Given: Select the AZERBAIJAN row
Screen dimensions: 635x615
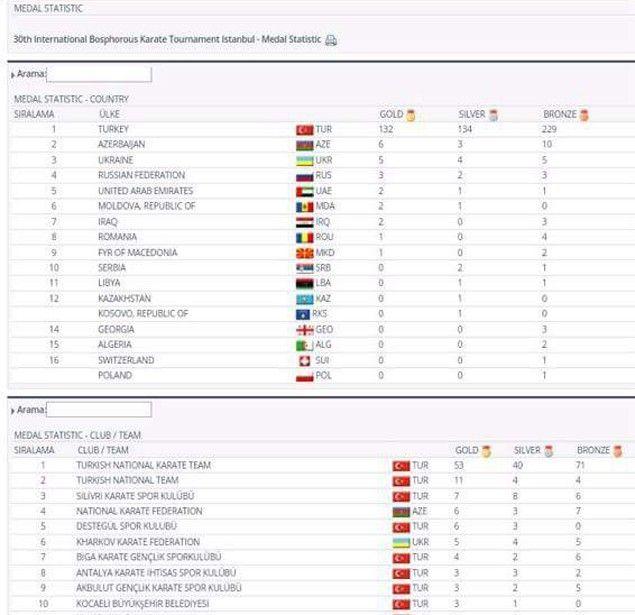Looking at the screenshot, I should coord(121,145).
